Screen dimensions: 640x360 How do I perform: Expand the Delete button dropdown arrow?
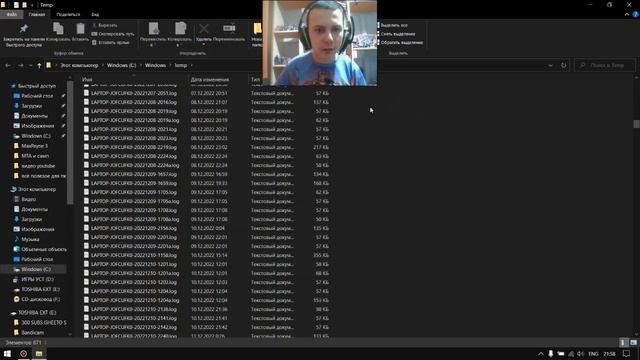coord(204,45)
